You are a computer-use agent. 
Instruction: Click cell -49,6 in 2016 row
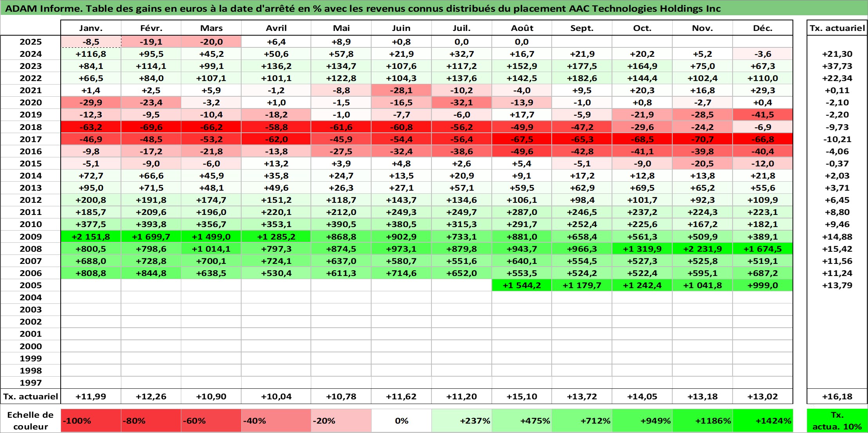pos(522,152)
